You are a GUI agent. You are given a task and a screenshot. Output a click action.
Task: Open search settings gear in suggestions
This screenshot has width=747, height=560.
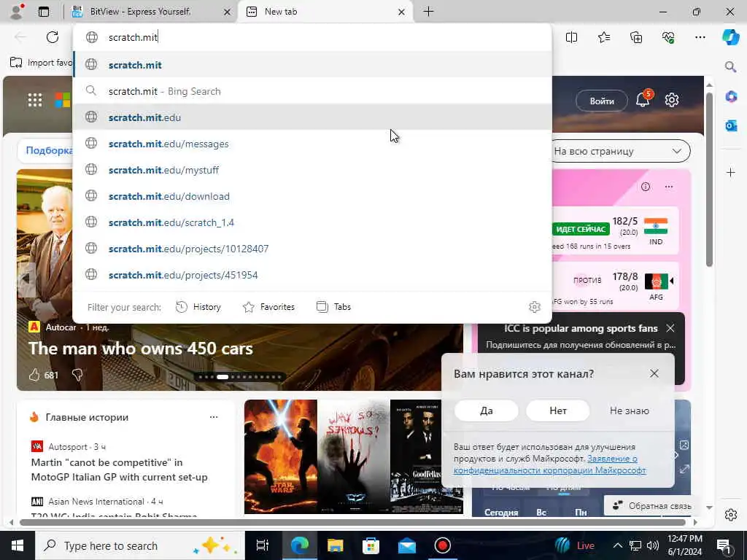tap(535, 307)
